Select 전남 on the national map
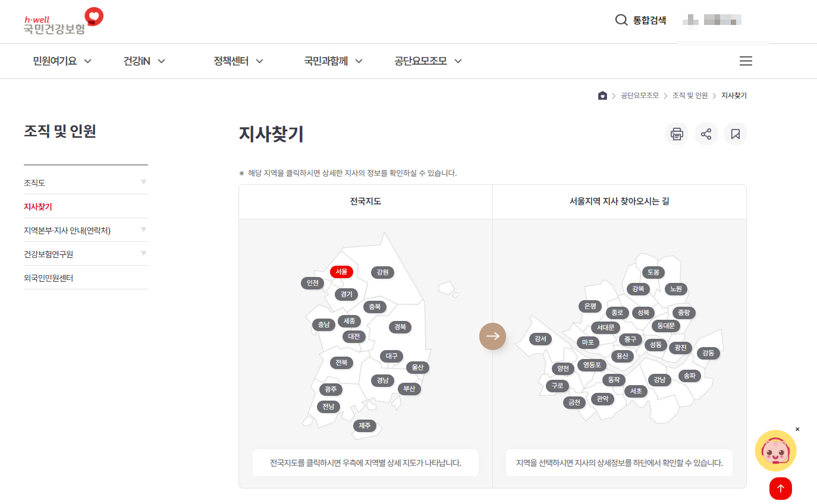The width and height of the screenshot is (817, 504). [328, 407]
